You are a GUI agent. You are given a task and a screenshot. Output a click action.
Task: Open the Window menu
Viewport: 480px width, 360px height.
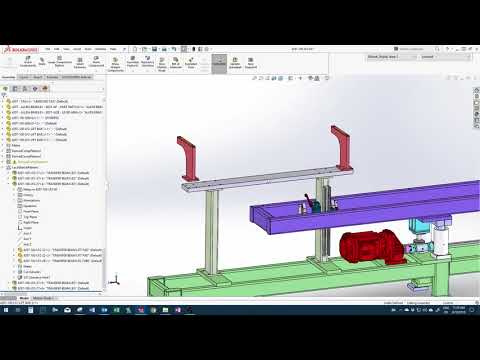100,49
